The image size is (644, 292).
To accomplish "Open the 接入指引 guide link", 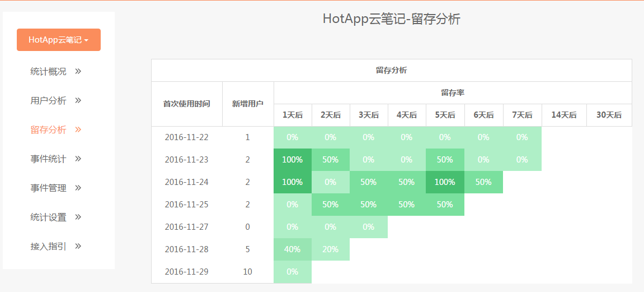I will point(48,247).
